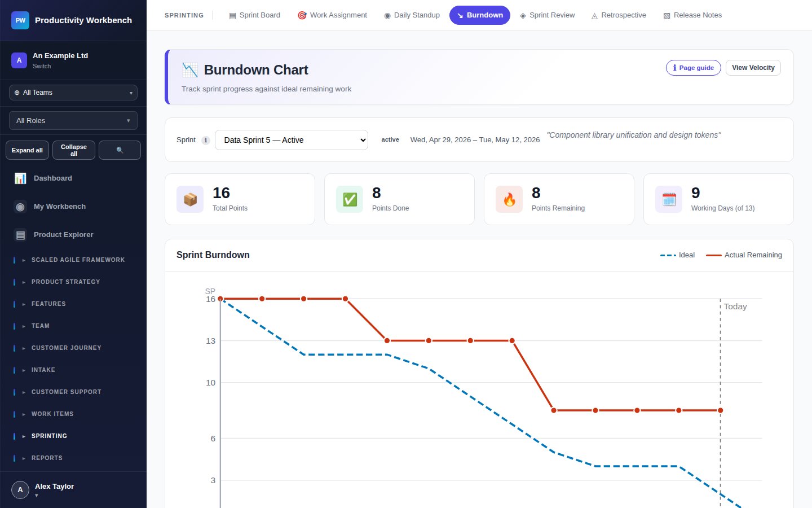812x508 pixels.
Task: Expand the Work Items section
Action: point(73,414)
